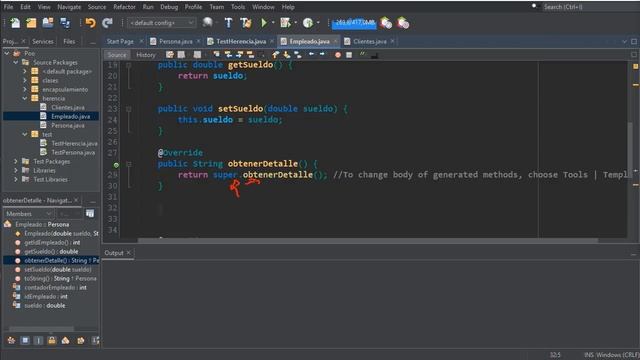The image size is (640, 360).
Task: Click the Profile Project toolbar icon
Action: [x=308, y=23]
